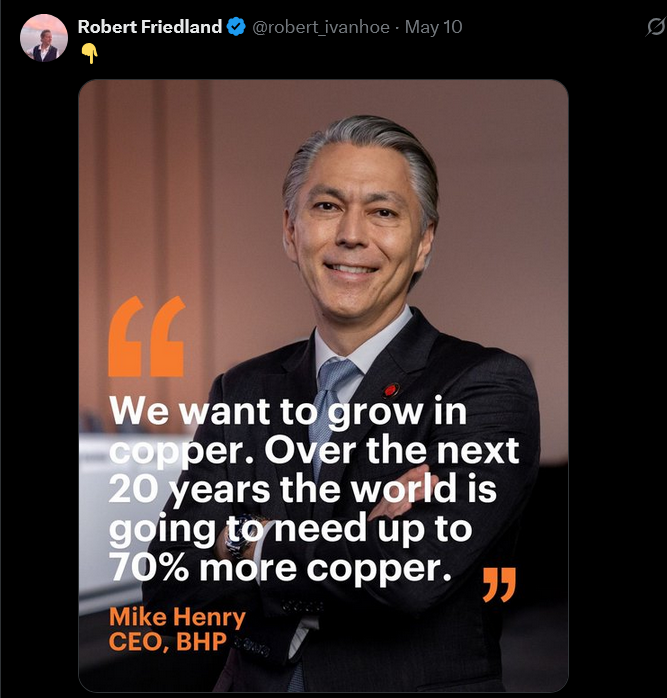Click the "70% more copper." line
Viewport: 667px width, 698px height.
pyautogui.click(x=281, y=568)
